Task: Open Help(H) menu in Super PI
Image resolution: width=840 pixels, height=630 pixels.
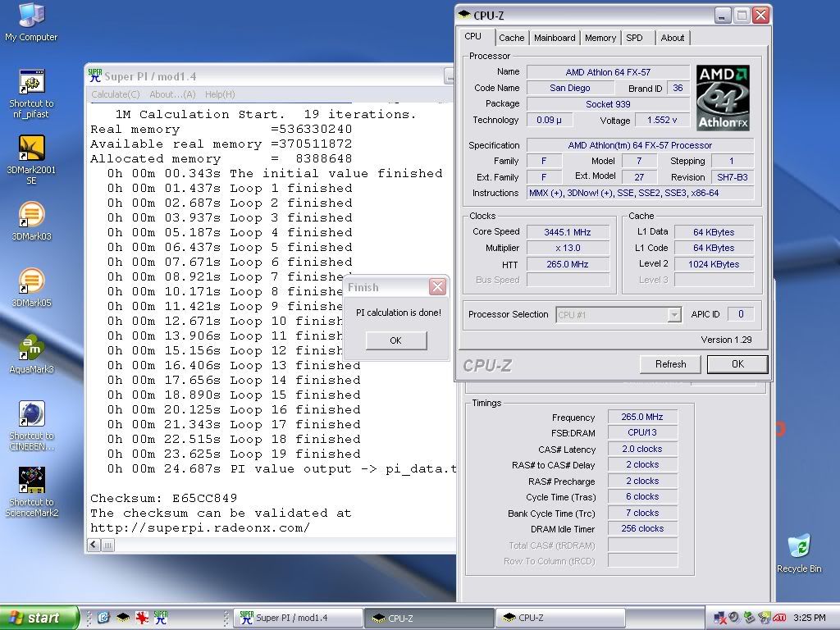Action: pos(220,94)
